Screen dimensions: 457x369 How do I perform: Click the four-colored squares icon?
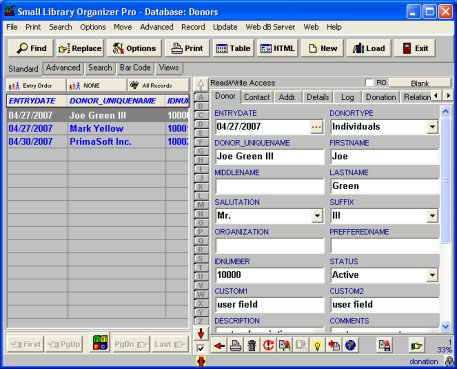pos(100,343)
